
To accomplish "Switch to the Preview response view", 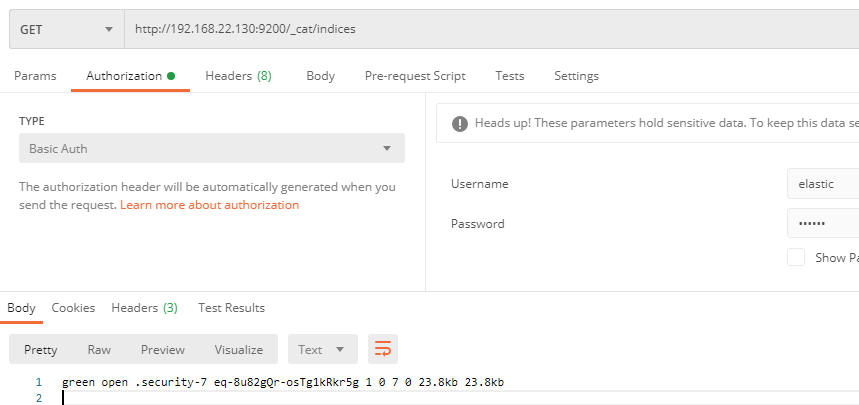I will pyautogui.click(x=163, y=350).
